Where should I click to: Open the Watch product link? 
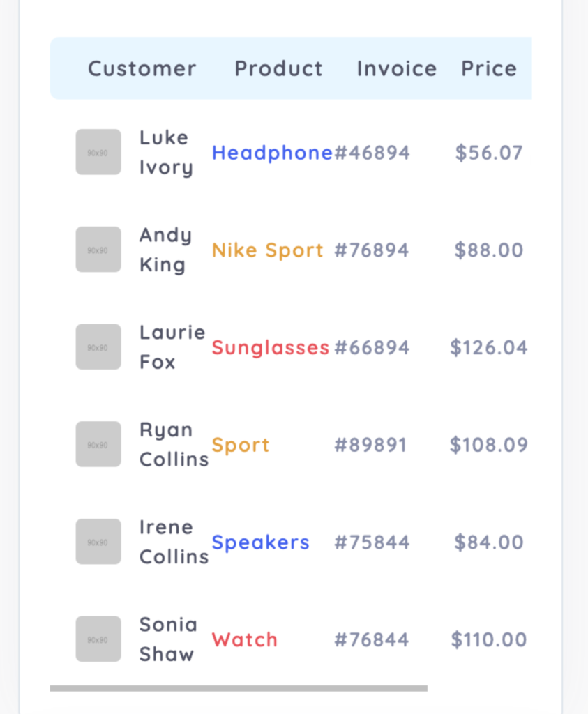[x=245, y=640]
